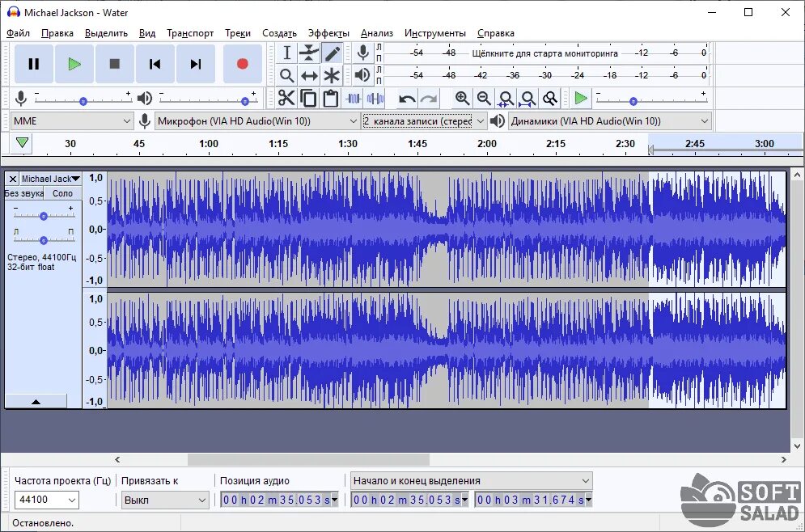Select the Draw (pencil) tool
This screenshot has width=805, height=532.
point(332,53)
